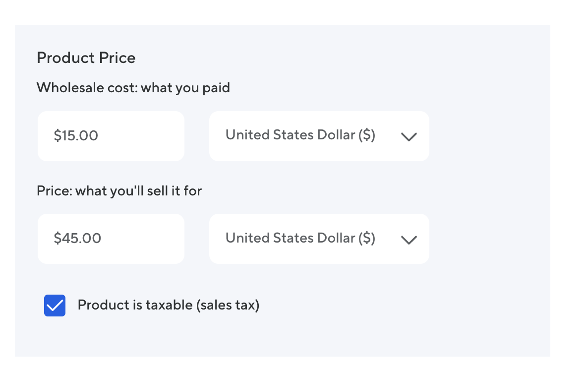
Task: Click the "Product is taxable (sales tax)" label
Action: pyautogui.click(x=168, y=305)
